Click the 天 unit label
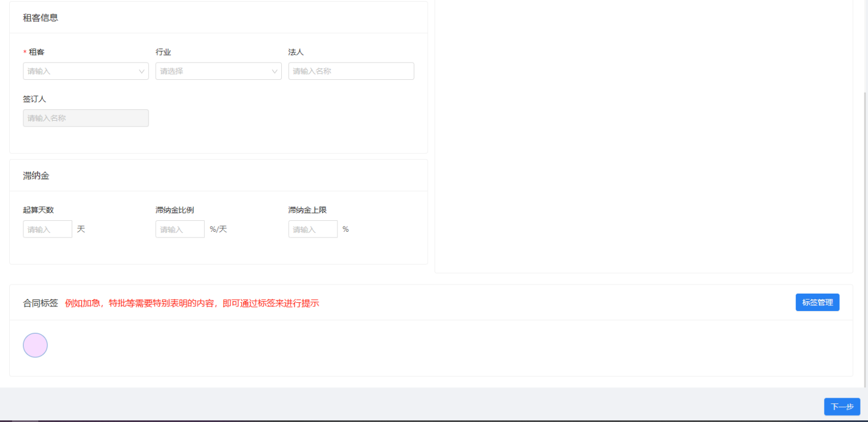The width and height of the screenshot is (868, 422). pos(81,229)
